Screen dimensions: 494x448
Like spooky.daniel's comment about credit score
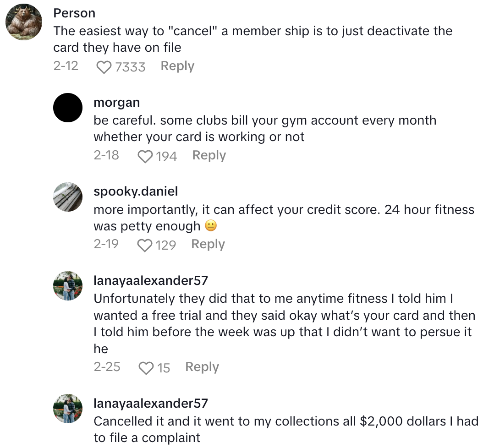tap(145, 245)
